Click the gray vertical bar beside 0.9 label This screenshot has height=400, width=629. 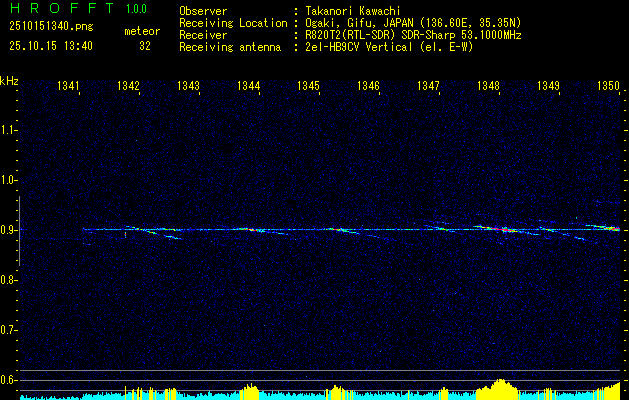(19, 231)
